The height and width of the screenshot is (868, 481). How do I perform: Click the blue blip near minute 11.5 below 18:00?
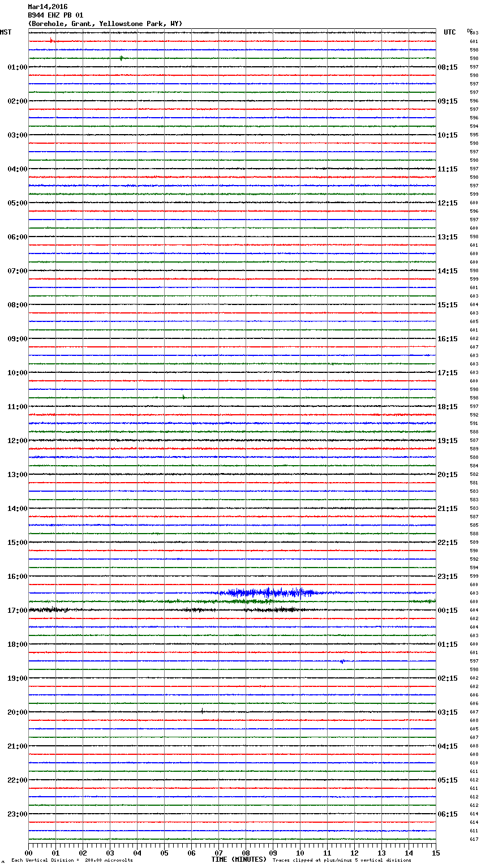[342, 661]
